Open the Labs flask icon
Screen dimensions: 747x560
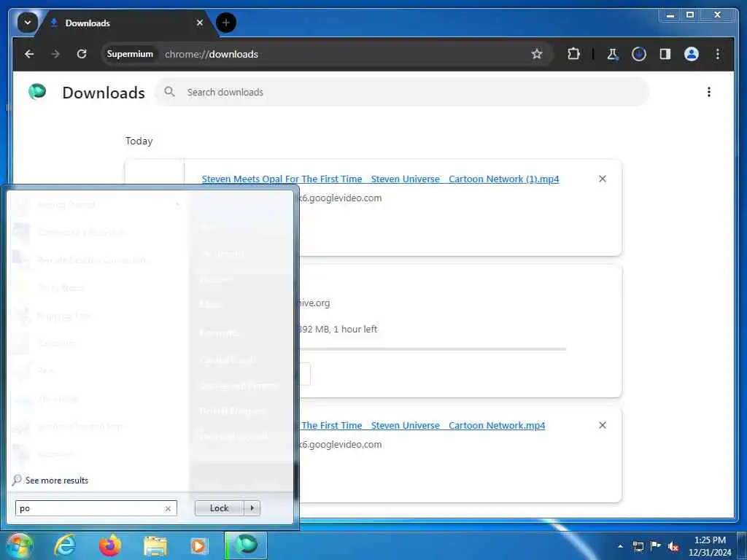613,54
